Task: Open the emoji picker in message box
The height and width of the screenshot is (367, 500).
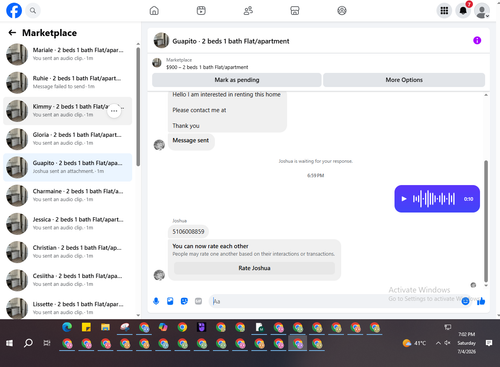Action: click(x=465, y=301)
